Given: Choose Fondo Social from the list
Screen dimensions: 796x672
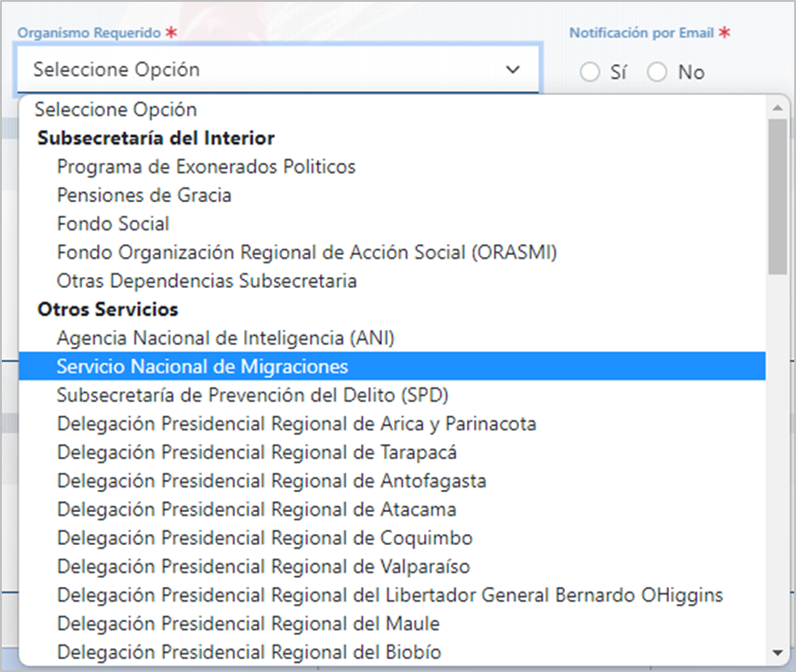Looking at the screenshot, I should [392, 223].
